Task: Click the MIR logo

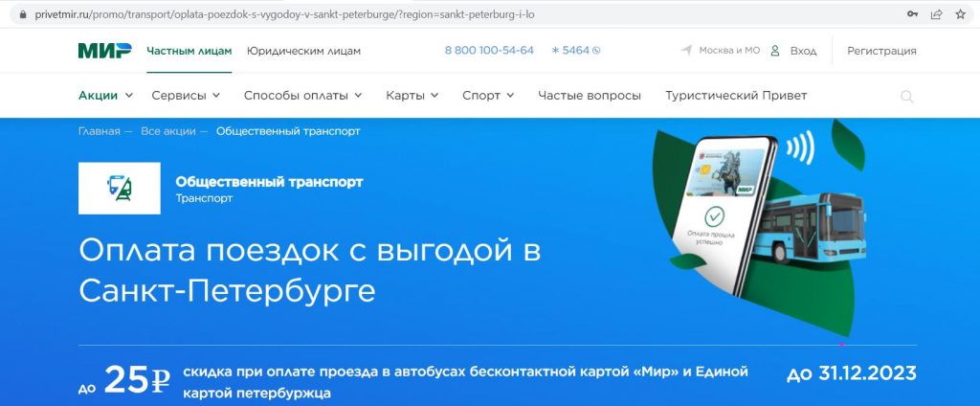Action: point(104,51)
